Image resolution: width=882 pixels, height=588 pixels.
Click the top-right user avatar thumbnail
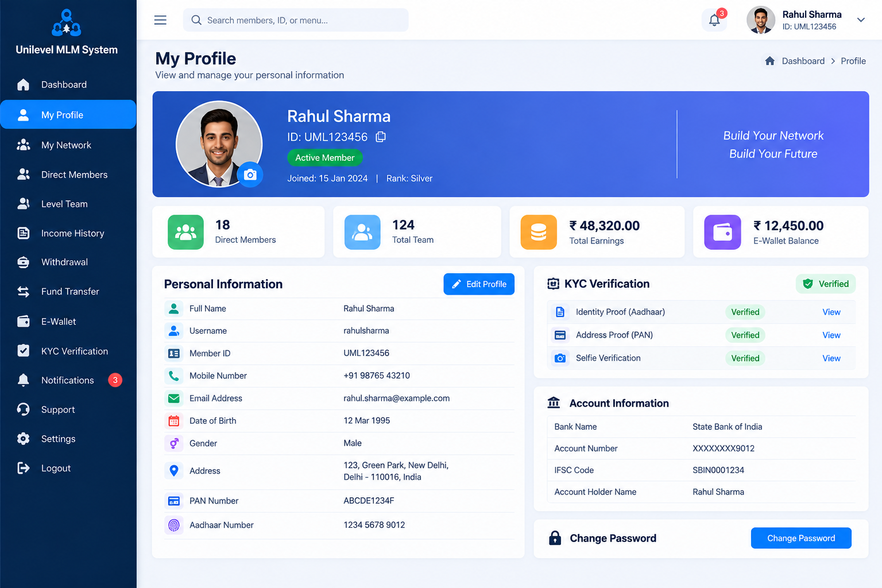pyautogui.click(x=761, y=20)
